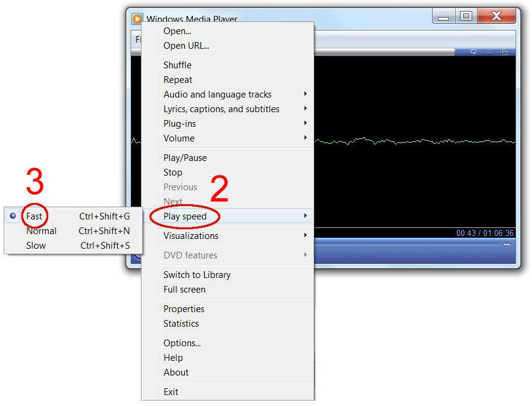Choose Slow play speed
Viewport: 532px width, 406px height.
click(x=36, y=246)
